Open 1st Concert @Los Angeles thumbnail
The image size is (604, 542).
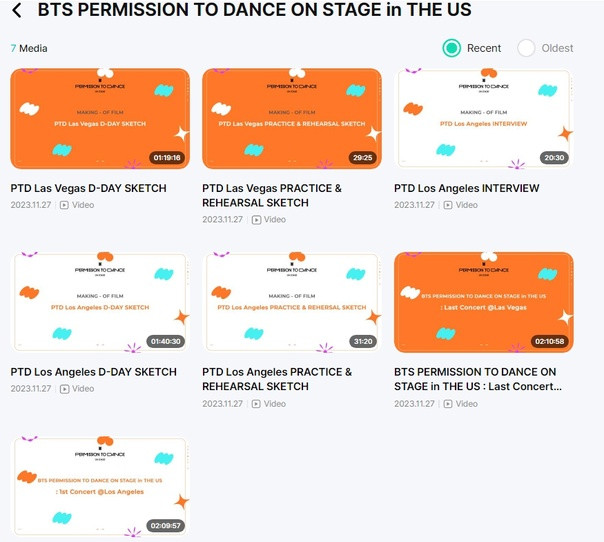tap(100, 487)
